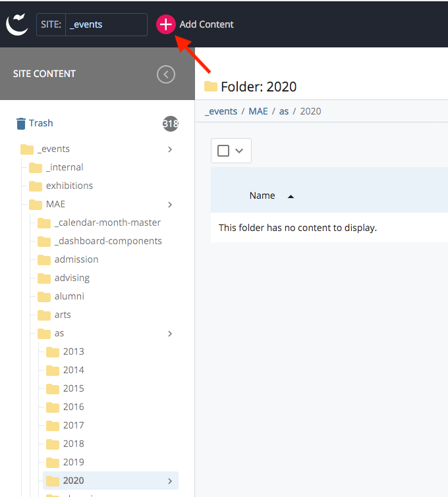Viewport: 448px width, 497px height.
Task: Select the admission folder in tree
Action: [x=76, y=259]
